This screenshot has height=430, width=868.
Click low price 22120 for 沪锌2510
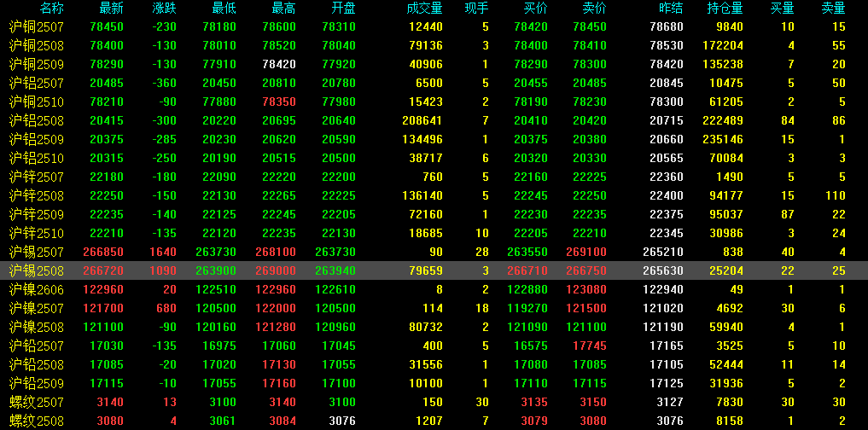pos(219,233)
